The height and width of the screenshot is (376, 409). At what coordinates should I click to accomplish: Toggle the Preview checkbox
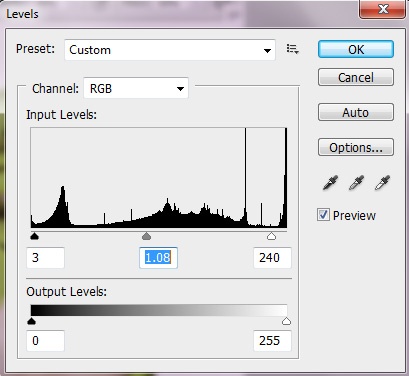(323, 215)
